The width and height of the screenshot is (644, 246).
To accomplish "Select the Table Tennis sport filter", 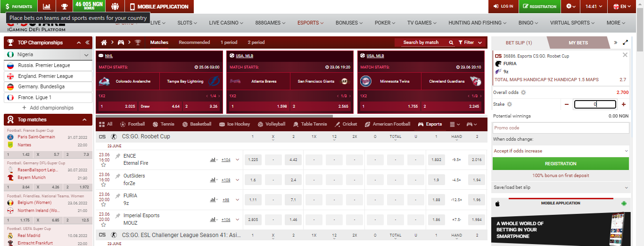I will (x=310, y=124).
